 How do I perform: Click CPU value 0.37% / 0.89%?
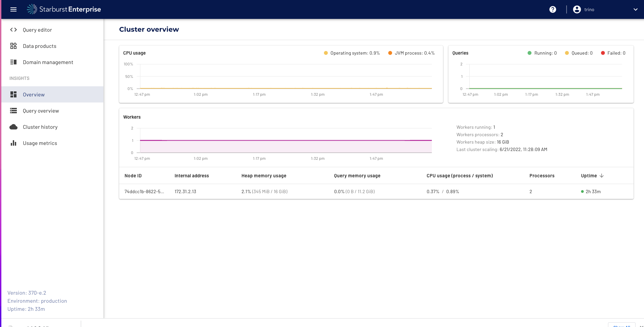pyautogui.click(x=443, y=191)
